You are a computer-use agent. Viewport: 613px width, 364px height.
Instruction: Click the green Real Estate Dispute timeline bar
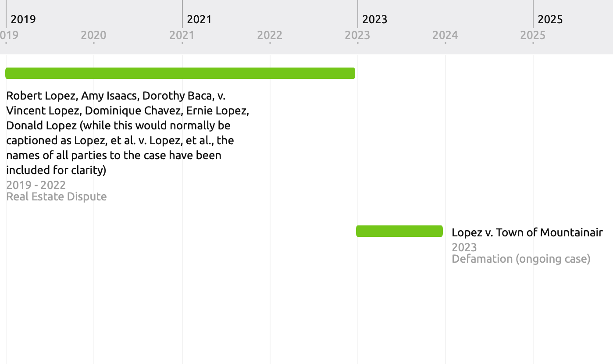(180, 73)
